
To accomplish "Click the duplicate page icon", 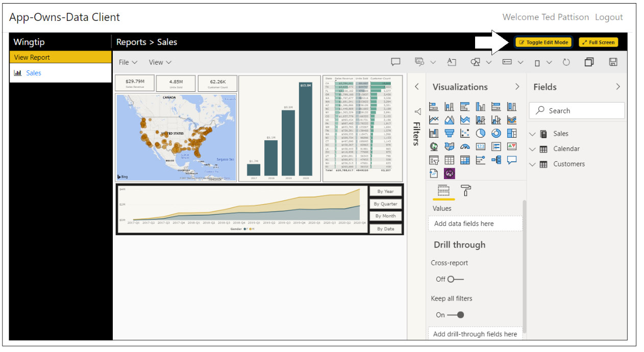I will pyautogui.click(x=589, y=62).
